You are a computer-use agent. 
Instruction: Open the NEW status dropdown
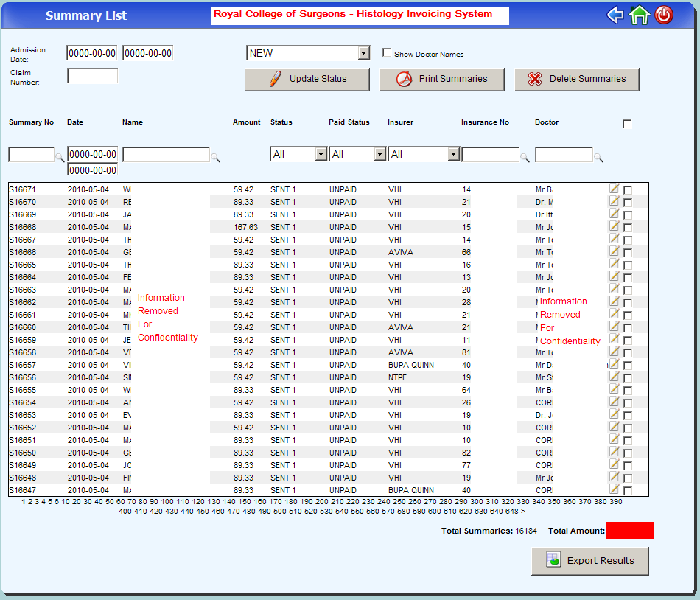coord(307,53)
